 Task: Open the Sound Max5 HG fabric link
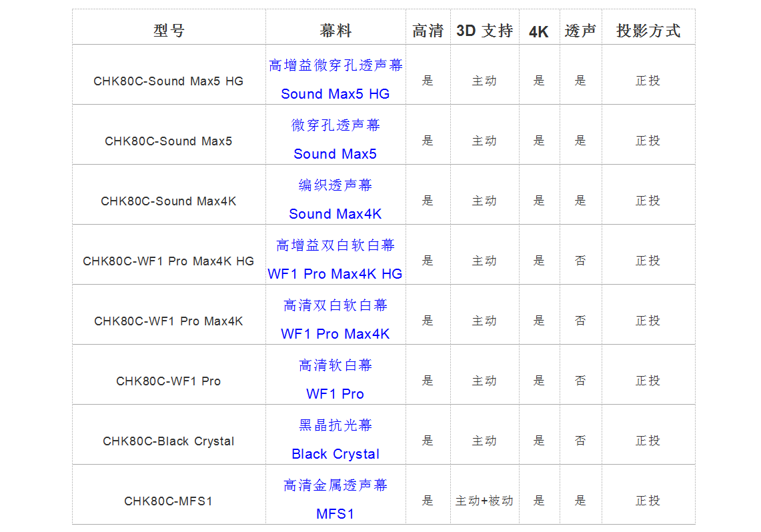coord(335,93)
